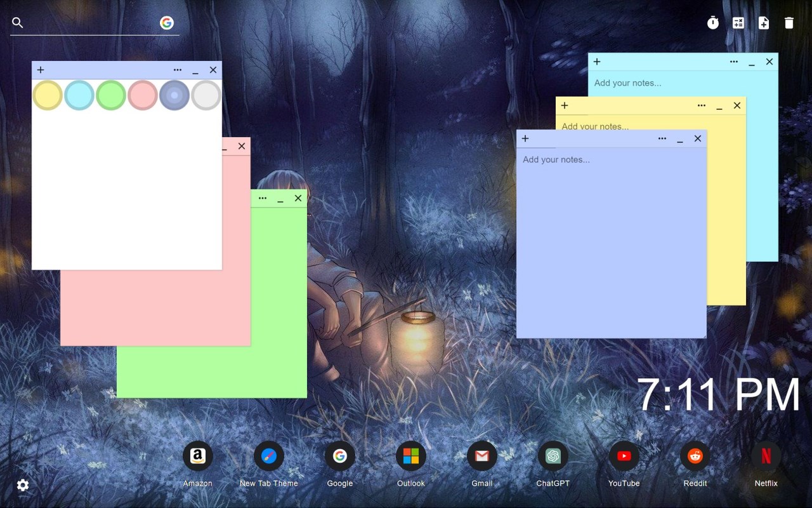The width and height of the screenshot is (812, 508).
Task: Click inside the purple note's text area
Action: point(612,243)
